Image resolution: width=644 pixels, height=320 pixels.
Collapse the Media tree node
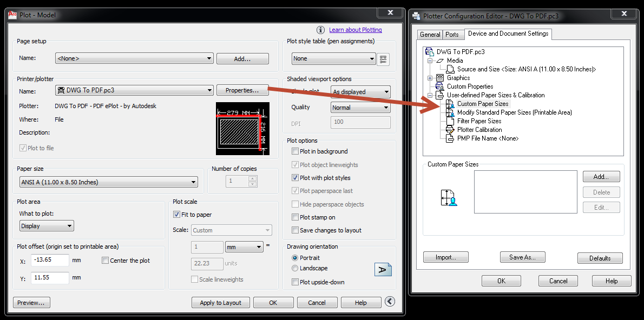click(x=430, y=61)
